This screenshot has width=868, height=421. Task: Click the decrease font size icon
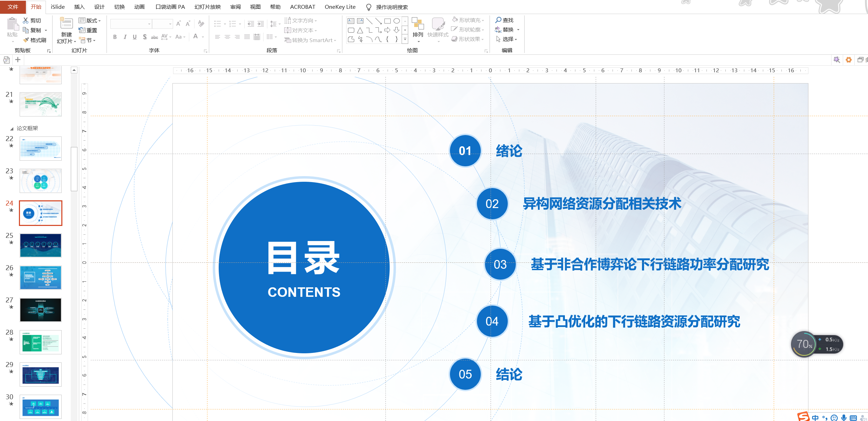(188, 24)
